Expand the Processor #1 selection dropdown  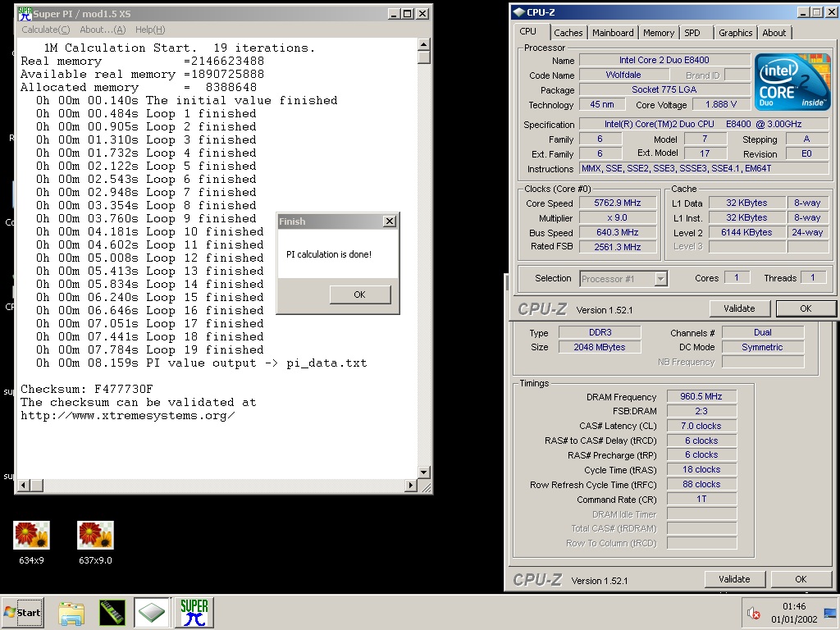pyautogui.click(x=660, y=279)
